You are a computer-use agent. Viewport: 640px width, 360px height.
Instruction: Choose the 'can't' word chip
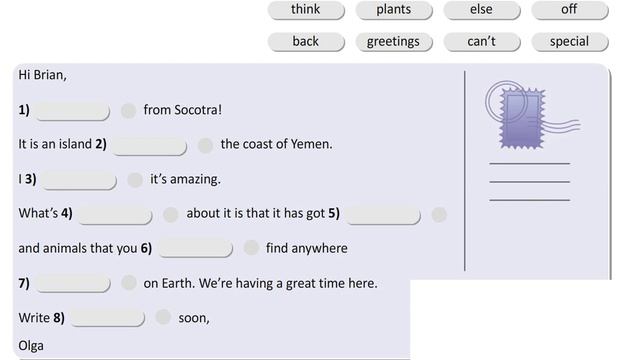tap(482, 42)
